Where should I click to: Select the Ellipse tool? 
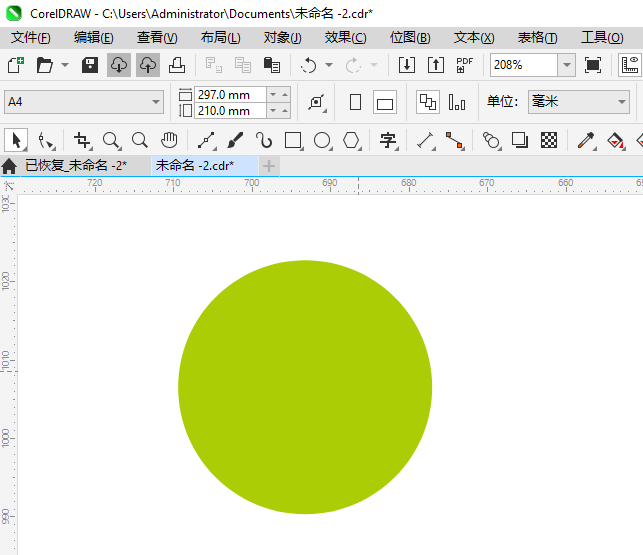[322, 140]
